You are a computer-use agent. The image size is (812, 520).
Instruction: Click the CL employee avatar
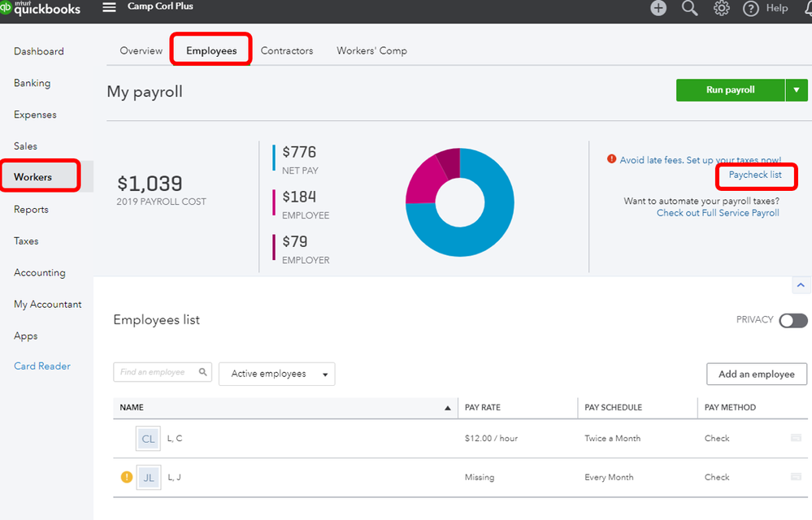[148, 439]
